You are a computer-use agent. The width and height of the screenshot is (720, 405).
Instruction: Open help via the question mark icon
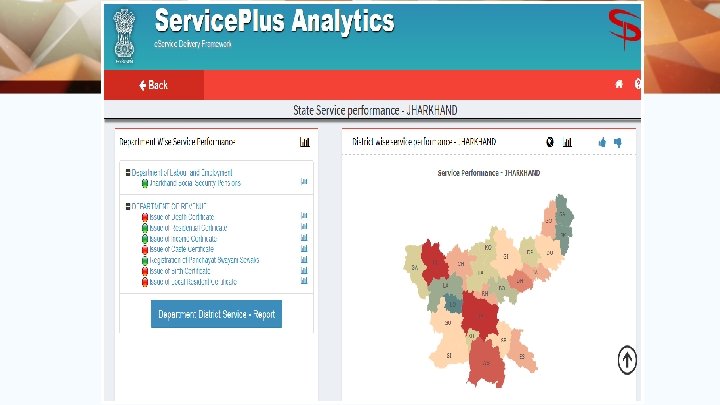point(638,84)
